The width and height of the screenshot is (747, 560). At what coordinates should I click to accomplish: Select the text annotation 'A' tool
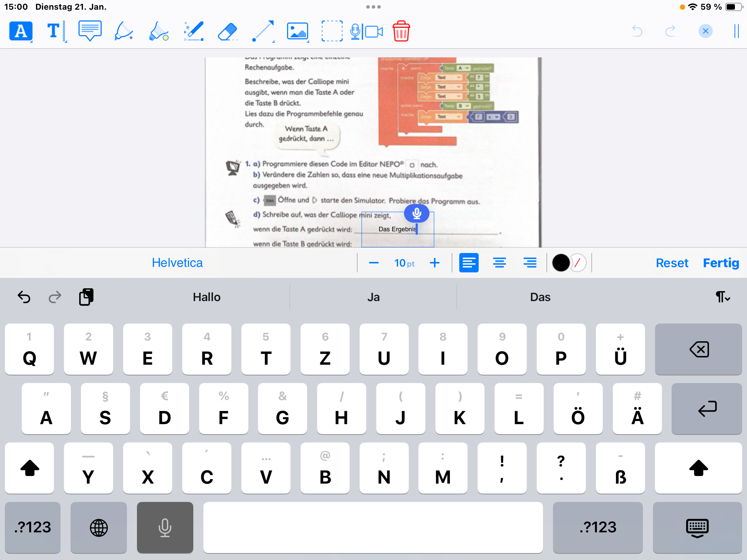tap(21, 31)
